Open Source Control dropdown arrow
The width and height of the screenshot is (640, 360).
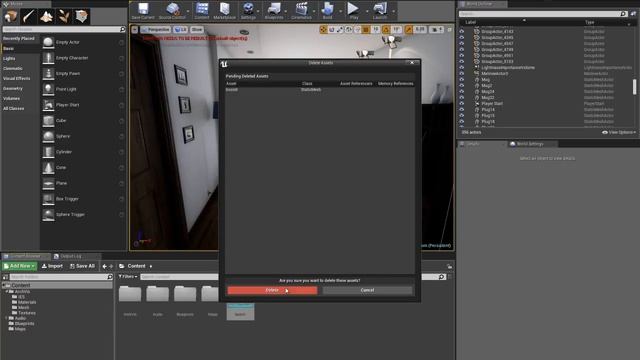tap(188, 11)
